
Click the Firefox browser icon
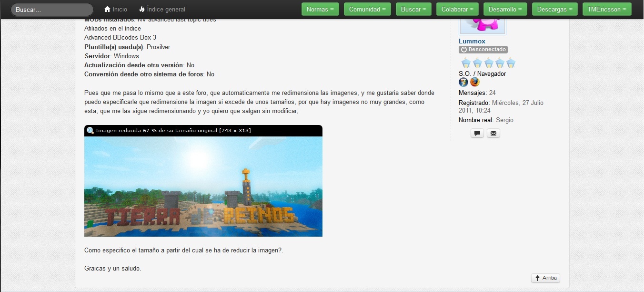(475, 82)
